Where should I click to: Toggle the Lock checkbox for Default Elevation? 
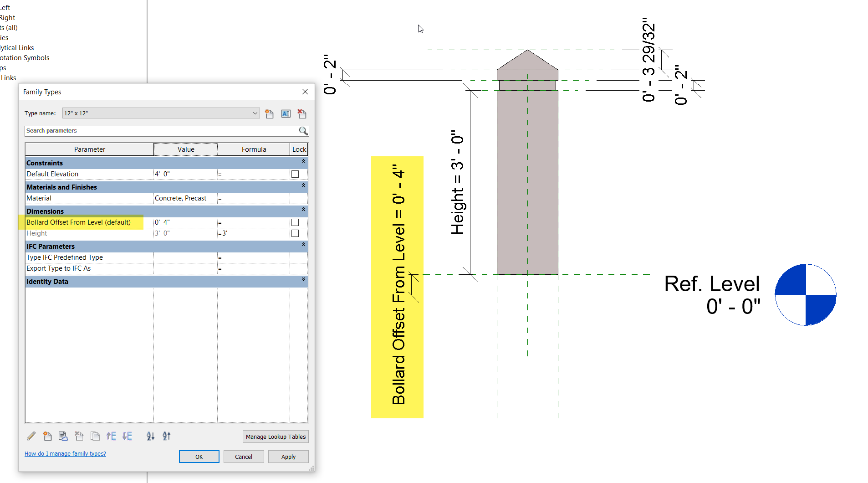coord(295,174)
